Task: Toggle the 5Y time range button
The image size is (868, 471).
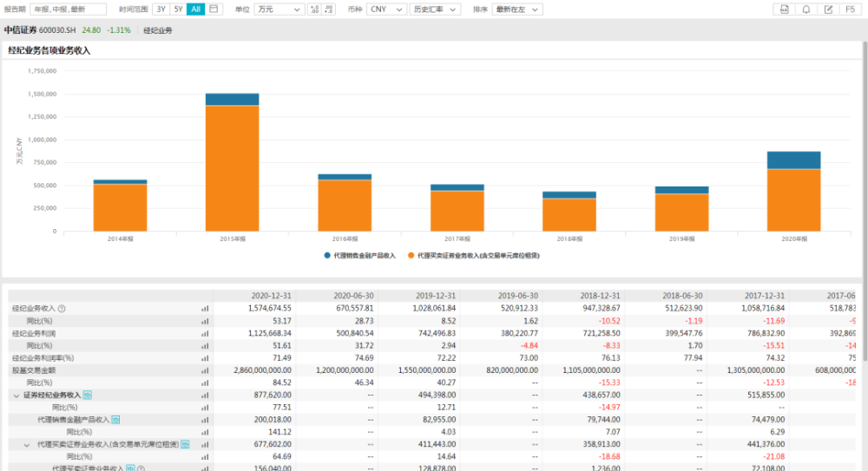Action: (x=178, y=10)
